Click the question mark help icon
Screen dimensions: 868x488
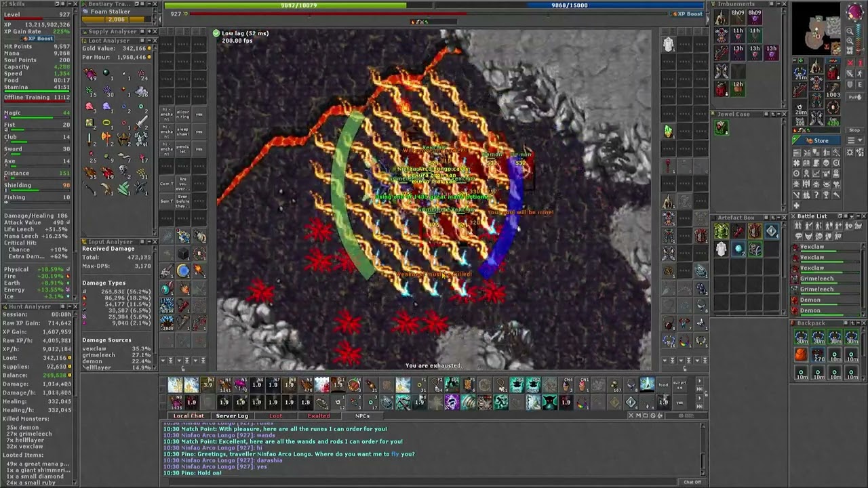click(x=816, y=195)
